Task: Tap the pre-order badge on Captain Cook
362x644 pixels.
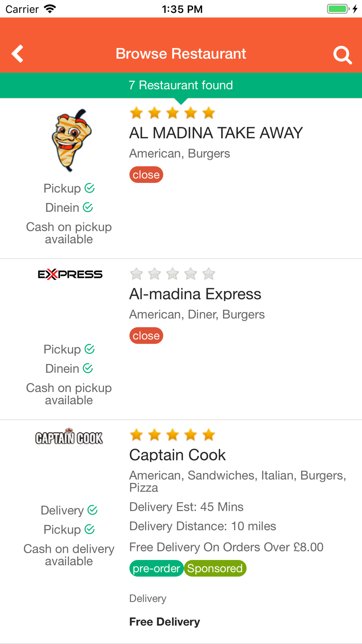Action: [x=156, y=568]
